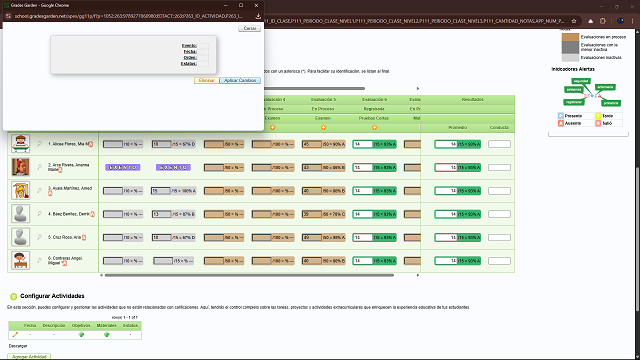Click the Conducta field for Alicea Flores

[499, 144]
